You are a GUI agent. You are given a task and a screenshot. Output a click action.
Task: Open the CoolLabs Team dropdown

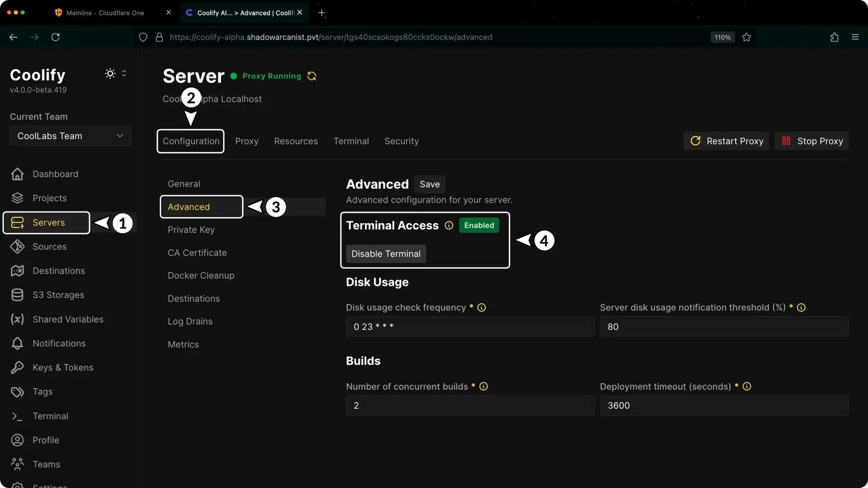point(70,136)
